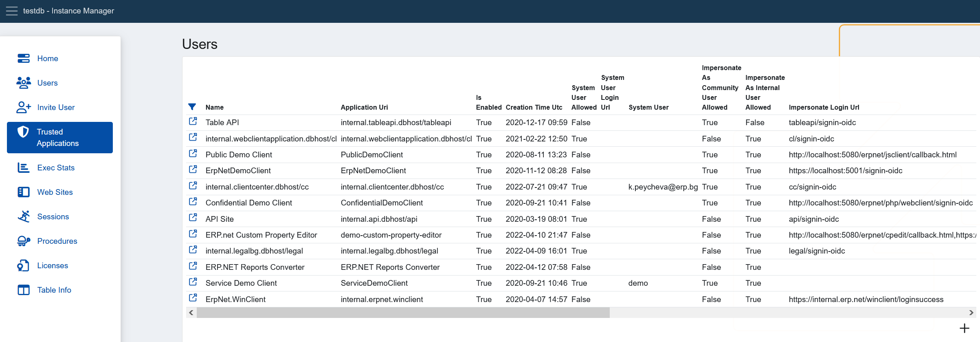Open the ErpNetDemoClient row icon
This screenshot has height=342, width=980.
click(x=193, y=170)
